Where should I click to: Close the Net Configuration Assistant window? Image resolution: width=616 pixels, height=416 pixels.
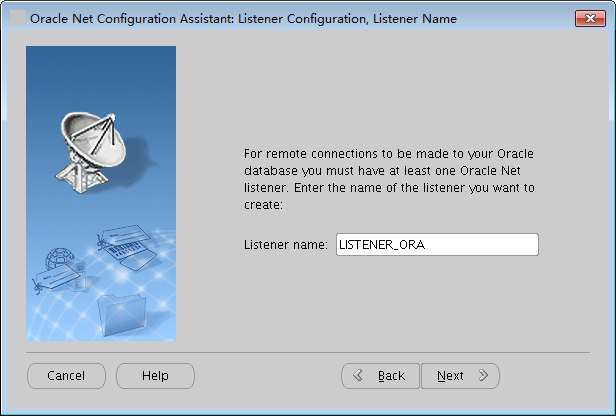click(589, 18)
